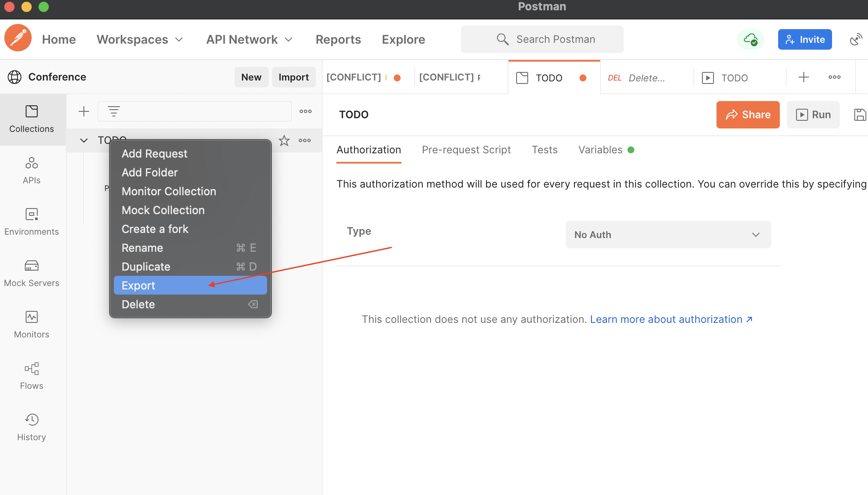The height and width of the screenshot is (495, 868).
Task: Open the No Auth type dropdown
Action: point(668,235)
